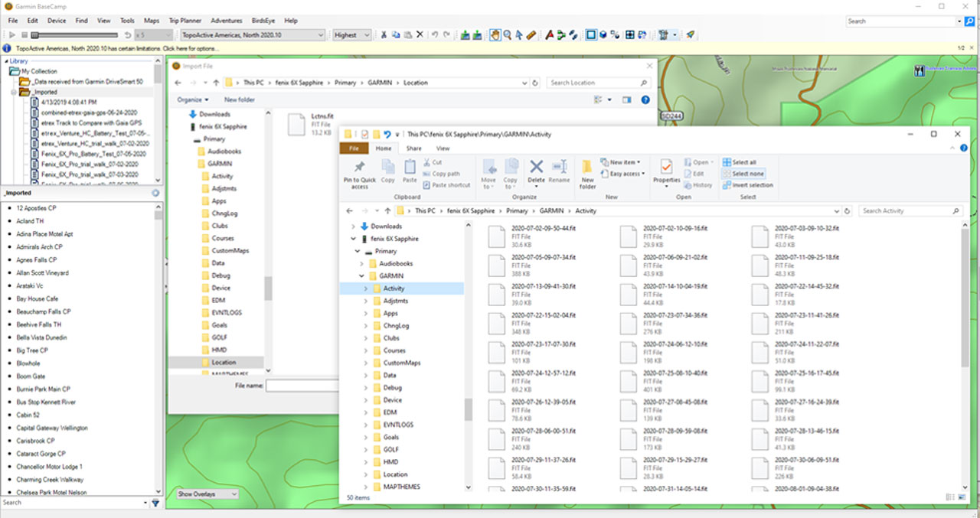Pick the Measure ruler tool in BaseCamp toolbar
Screen dimensions: 980x518
point(531,35)
